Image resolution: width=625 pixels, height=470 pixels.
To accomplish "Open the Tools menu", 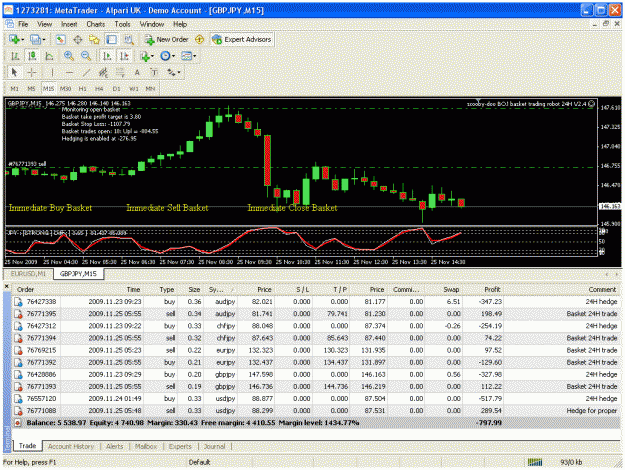I will [x=122, y=24].
